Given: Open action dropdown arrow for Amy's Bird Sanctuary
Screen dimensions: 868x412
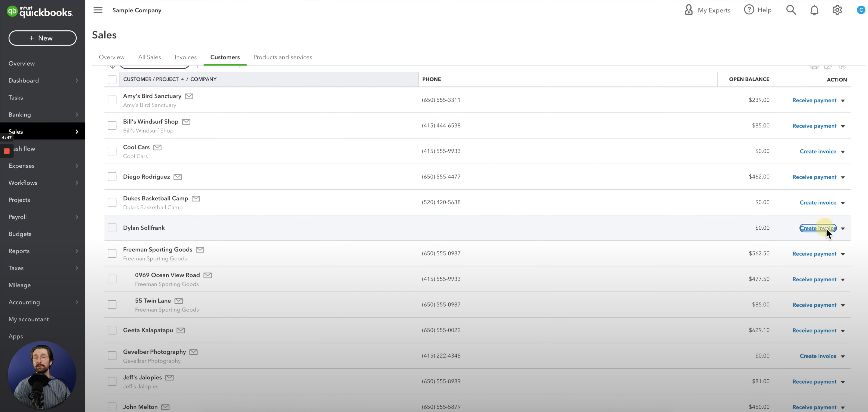Looking at the screenshot, I should point(843,101).
